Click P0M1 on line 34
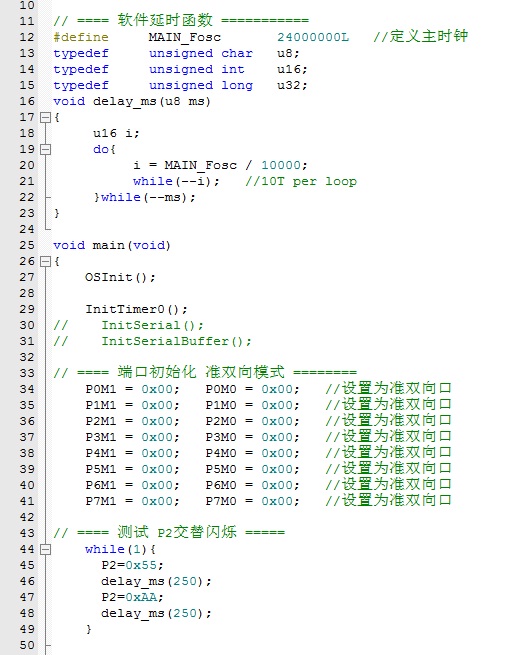This screenshot has height=655, width=515. pos(101,389)
